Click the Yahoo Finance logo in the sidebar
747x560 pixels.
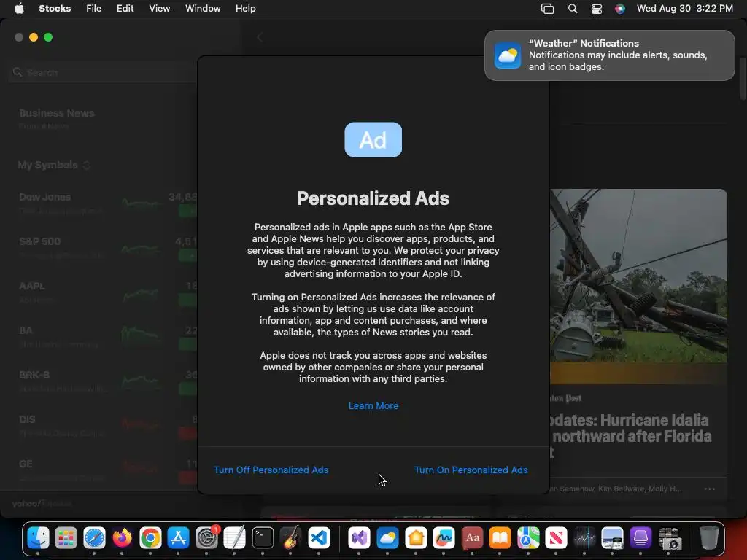click(x=42, y=503)
